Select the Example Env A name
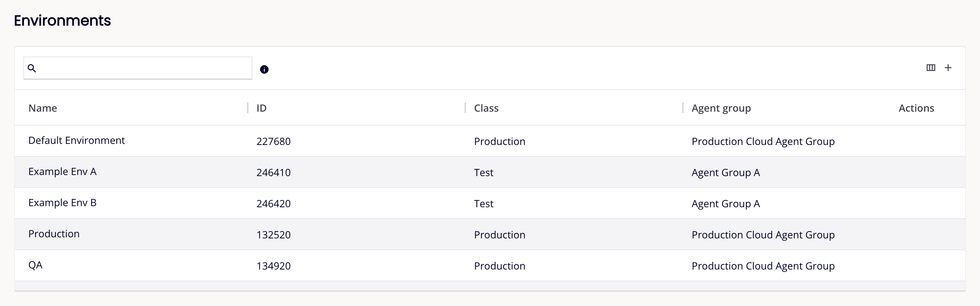Viewport: 980px width, 306px height. (62, 172)
